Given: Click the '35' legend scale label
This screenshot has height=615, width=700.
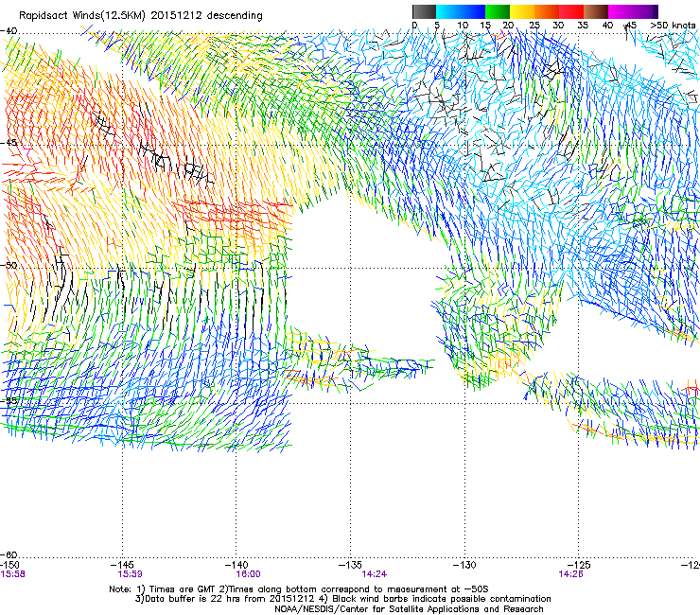Looking at the screenshot, I should click(583, 25).
